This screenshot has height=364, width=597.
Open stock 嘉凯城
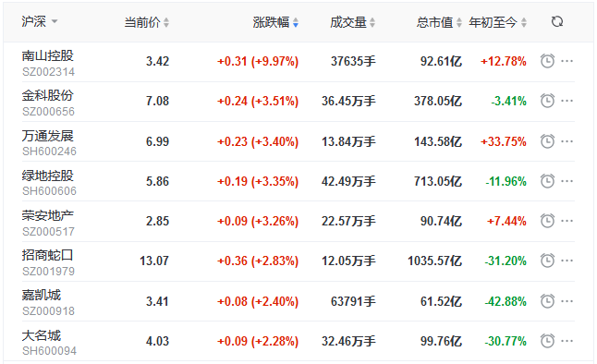[x=41, y=295]
